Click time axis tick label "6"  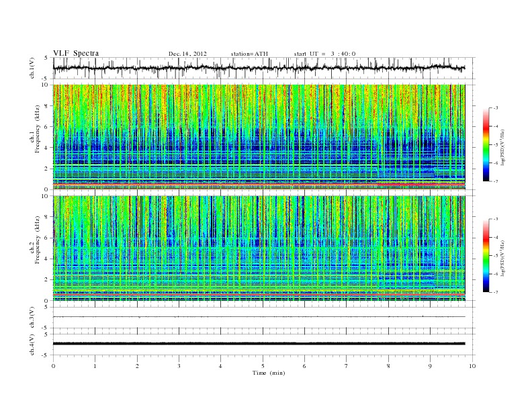pos(304,366)
